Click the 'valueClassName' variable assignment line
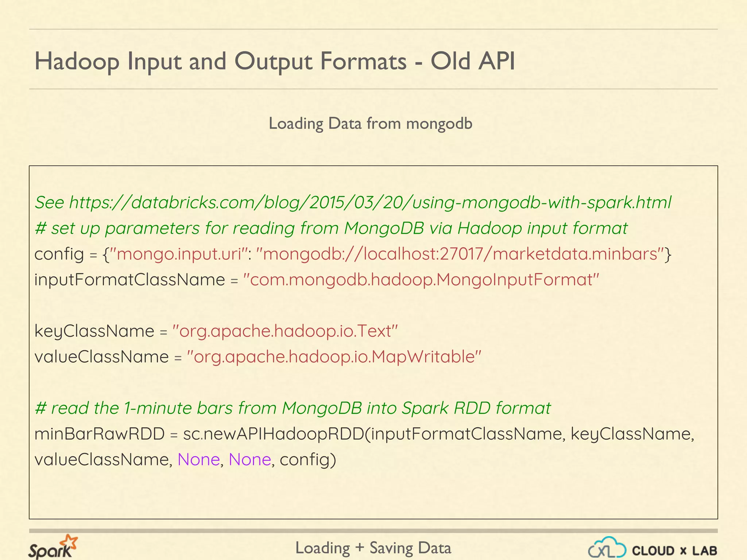 click(258, 357)
